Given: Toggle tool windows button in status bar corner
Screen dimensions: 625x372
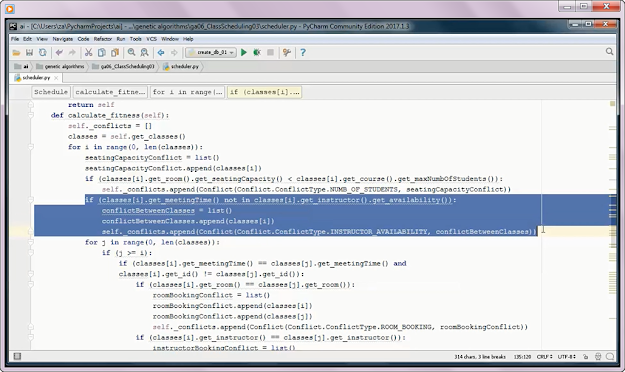Looking at the screenshot, I should tap(17, 356).
